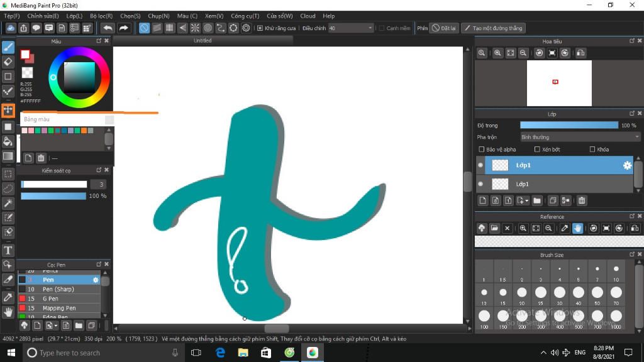Hide the non-highlighted Lớp1 layer
The width and height of the screenshot is (644, 362).
coord(480,184)
